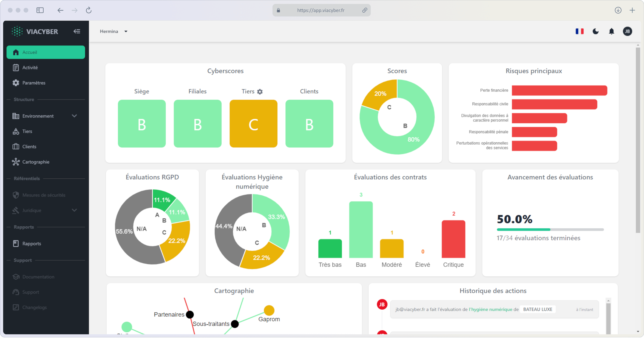Click the 33.3% segment in Hygiène numérique chart

276,217
